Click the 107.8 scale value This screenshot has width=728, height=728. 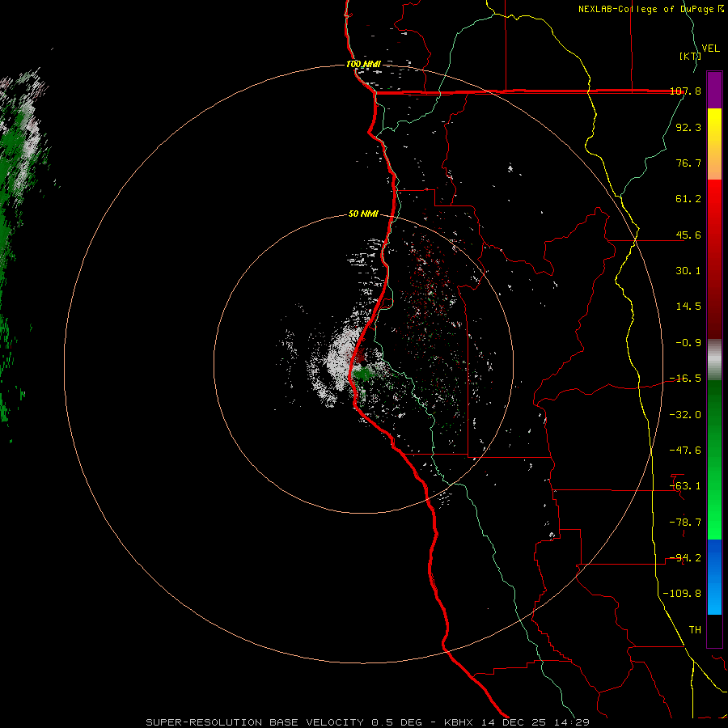tap(685, 91)
